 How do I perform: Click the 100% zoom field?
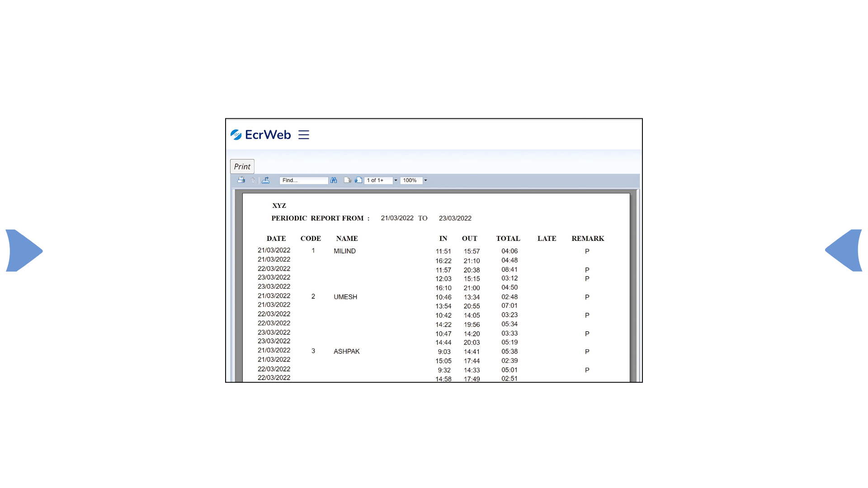411,180
